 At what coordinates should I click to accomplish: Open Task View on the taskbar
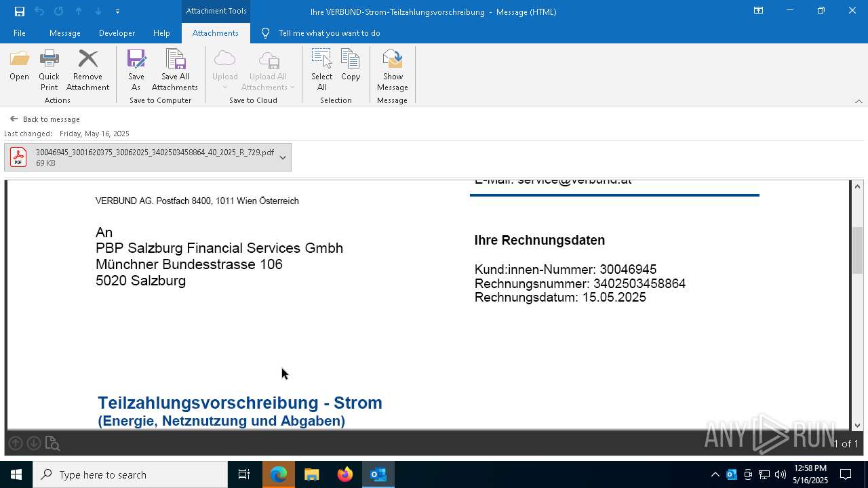244,474
